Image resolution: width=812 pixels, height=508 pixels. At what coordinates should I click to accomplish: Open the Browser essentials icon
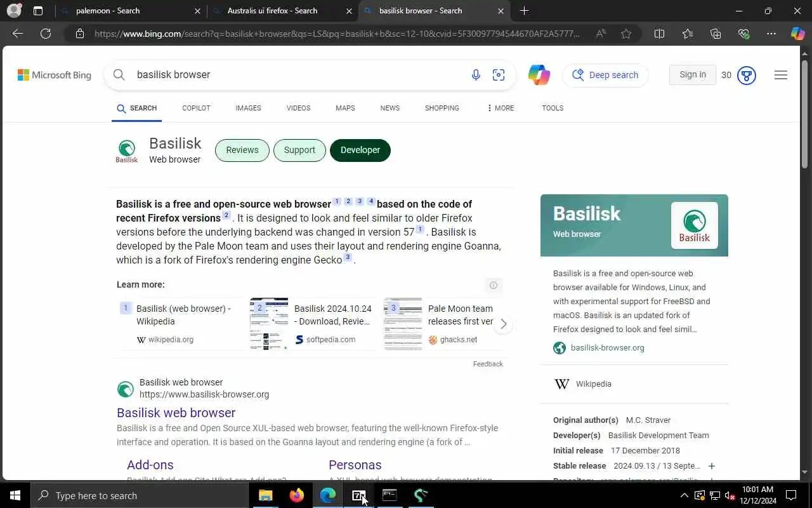point(743,34)
